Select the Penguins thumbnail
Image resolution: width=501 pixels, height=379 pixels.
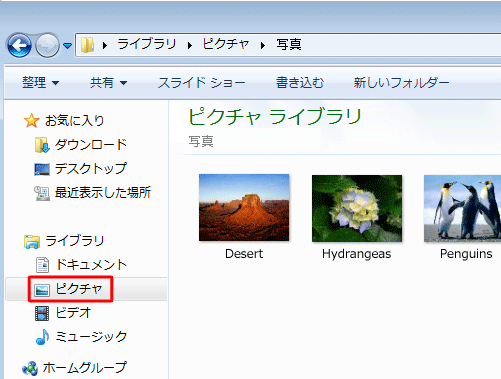462,208
